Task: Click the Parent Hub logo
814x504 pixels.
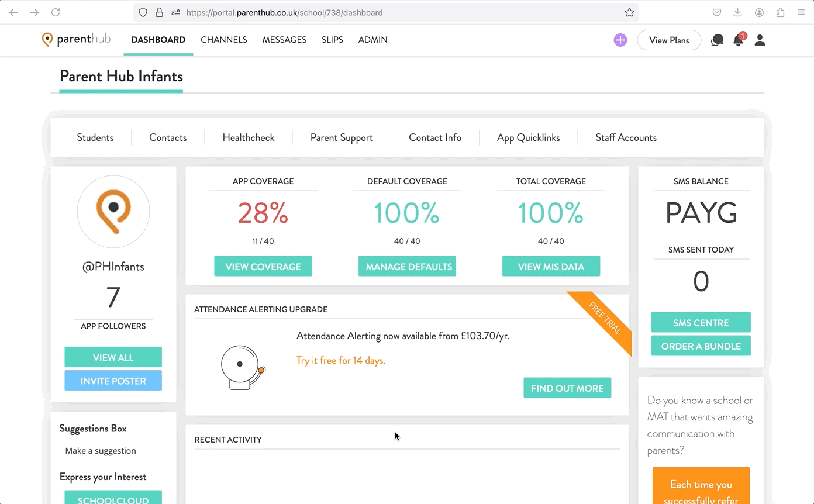Action: coord(76,39)
